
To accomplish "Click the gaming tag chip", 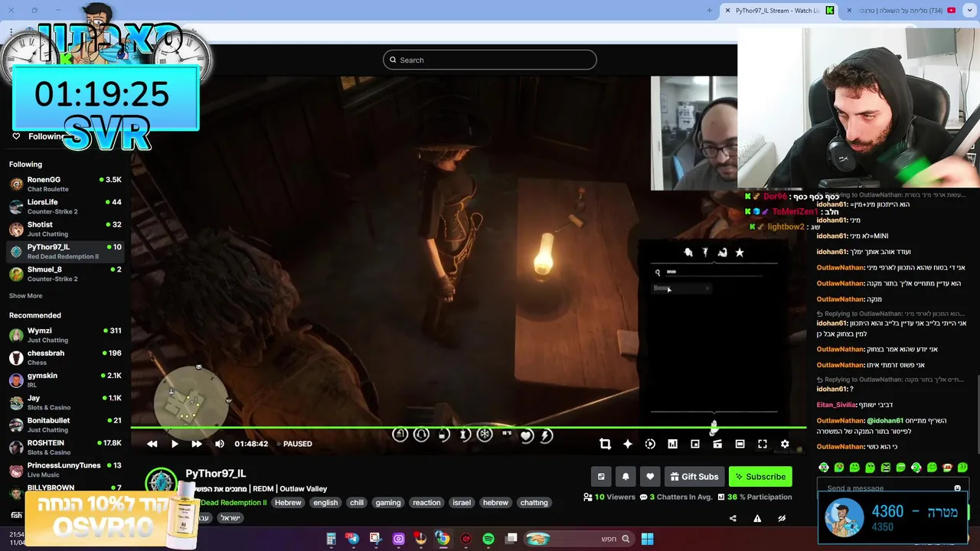I will 388,503.
